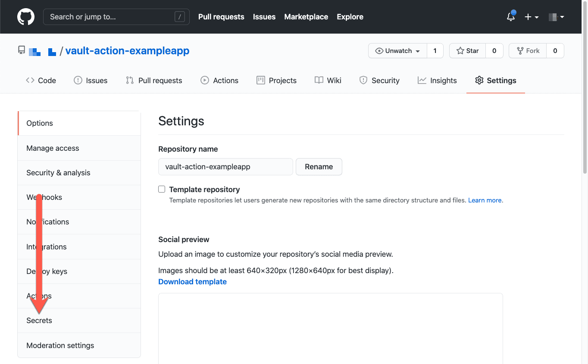
Task: Enable the Template repository checkbox
Action: 162,189
